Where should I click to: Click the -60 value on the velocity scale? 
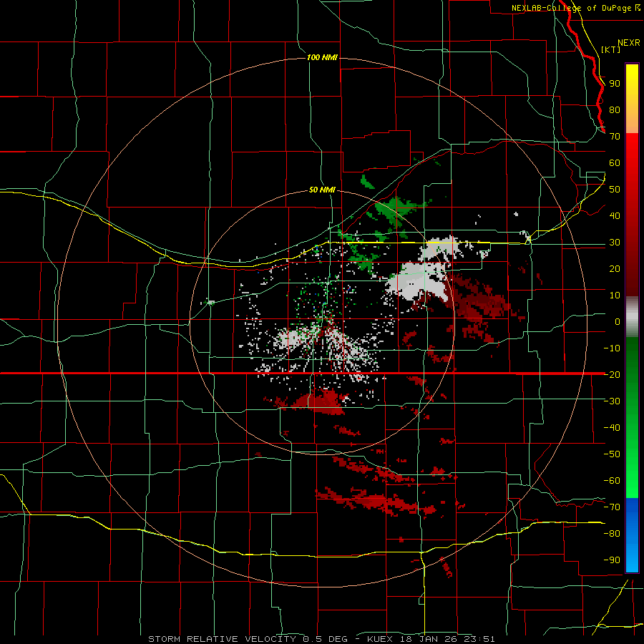612,481
